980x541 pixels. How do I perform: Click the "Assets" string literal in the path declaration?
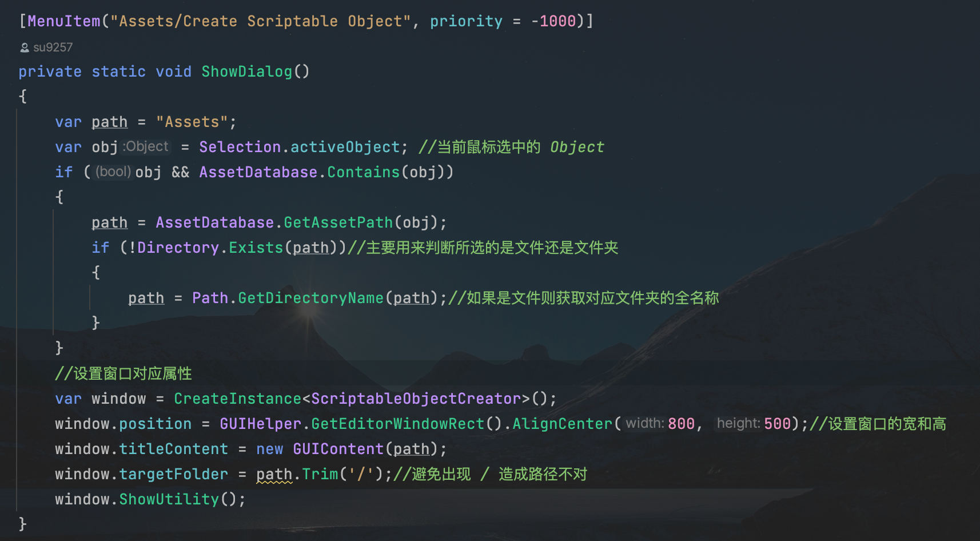pos(192,122)
